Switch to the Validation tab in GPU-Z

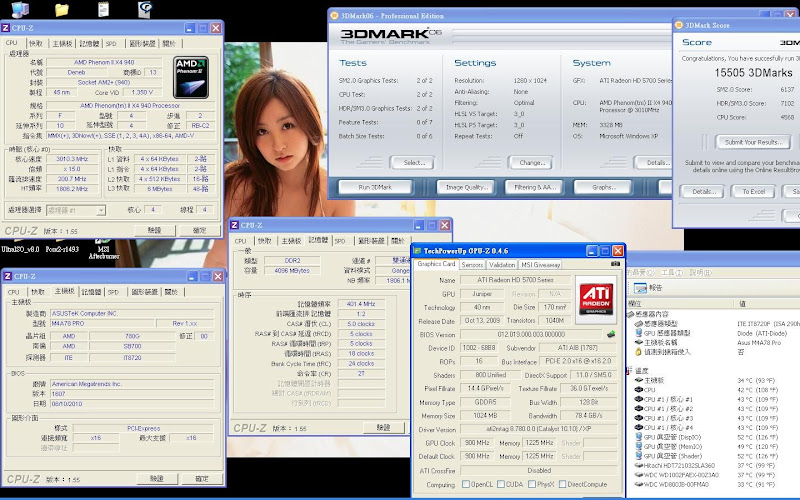point(502,265)
